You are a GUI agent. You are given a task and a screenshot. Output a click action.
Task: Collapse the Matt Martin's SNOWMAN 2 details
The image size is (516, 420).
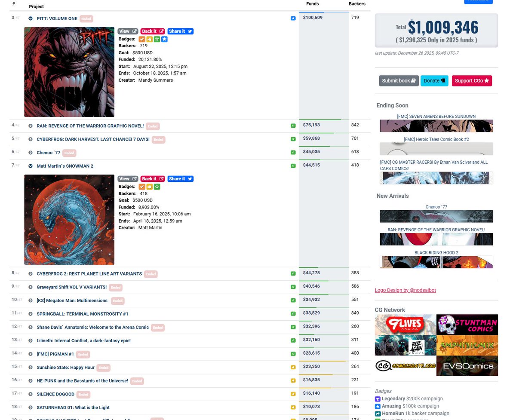coord(31,166)
